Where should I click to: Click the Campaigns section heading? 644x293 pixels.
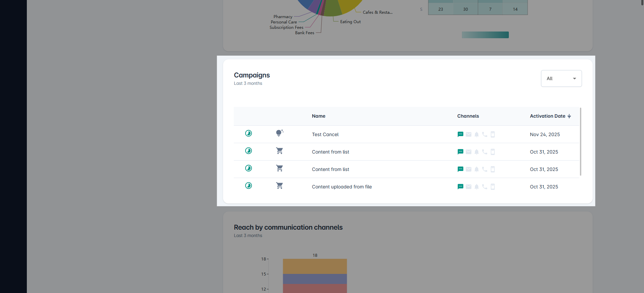coord(252,75)
